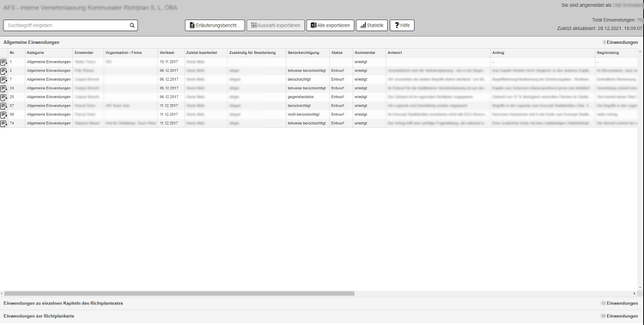The width and height of the screenshot is (644, 325).
Task: Sort by the Antwort column header
Action: point(395,52)
